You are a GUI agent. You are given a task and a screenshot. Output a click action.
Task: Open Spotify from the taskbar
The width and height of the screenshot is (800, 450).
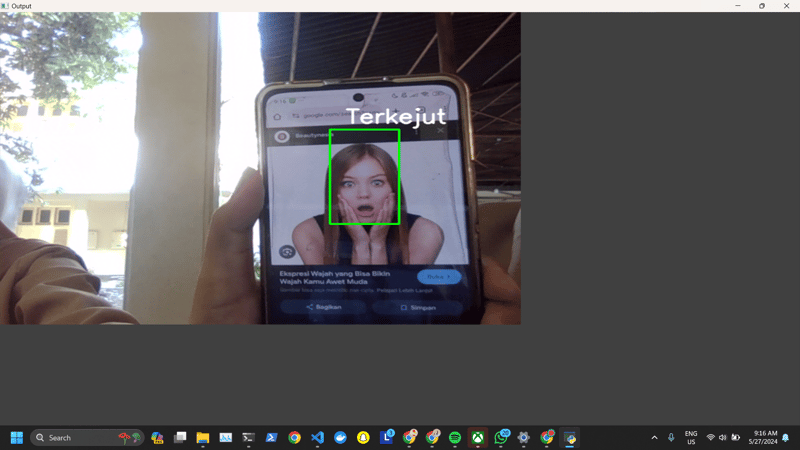455,438
